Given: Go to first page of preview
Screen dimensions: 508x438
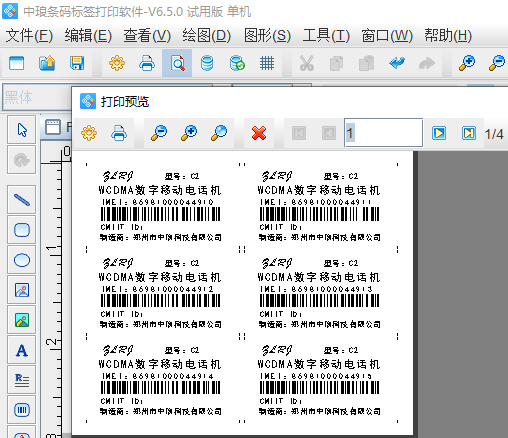Looking at the screenshot, I should tap(299, 133).
